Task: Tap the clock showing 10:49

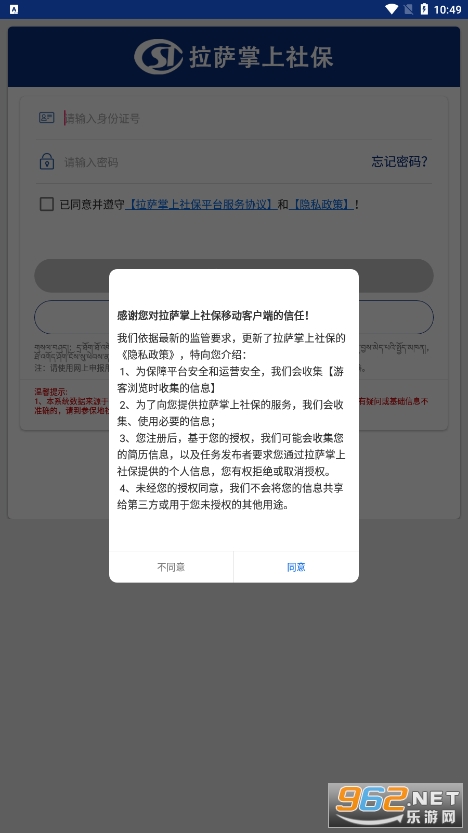Action: coord(448,10)
